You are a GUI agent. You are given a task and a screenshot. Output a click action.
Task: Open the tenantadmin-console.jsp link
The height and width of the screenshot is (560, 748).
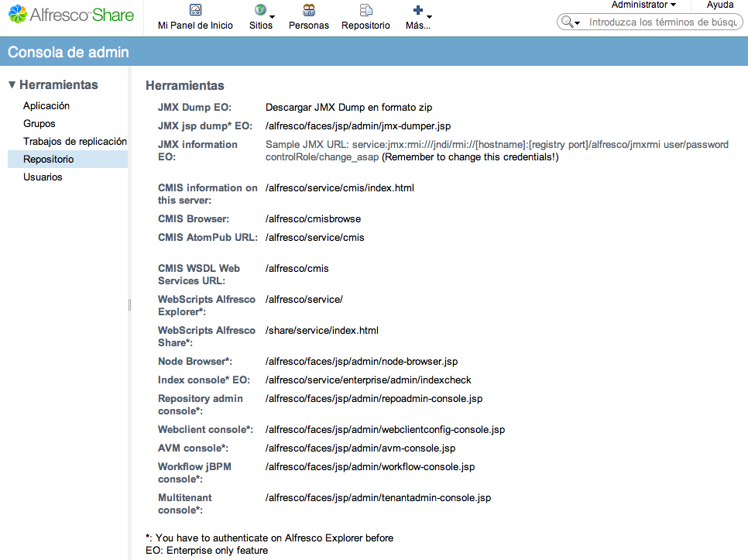tap(379, 498)
